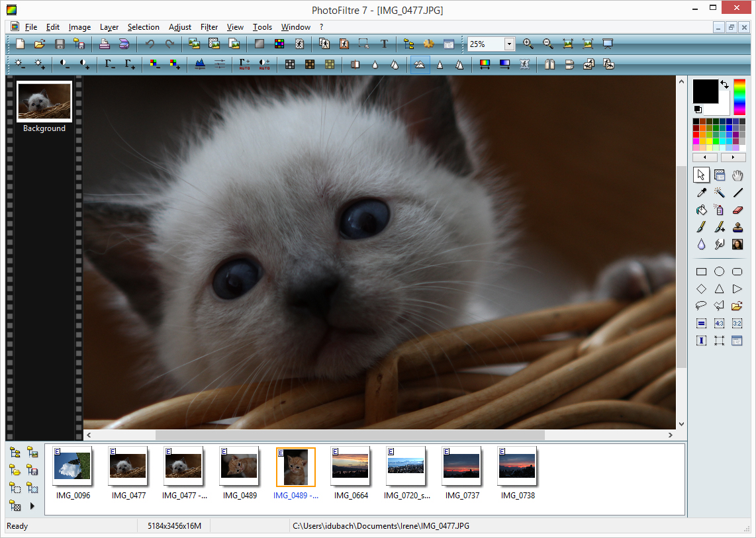Select the Paintbrush tool
The width and height of the screenshot is (756, 538).
(x=702, y=227)
